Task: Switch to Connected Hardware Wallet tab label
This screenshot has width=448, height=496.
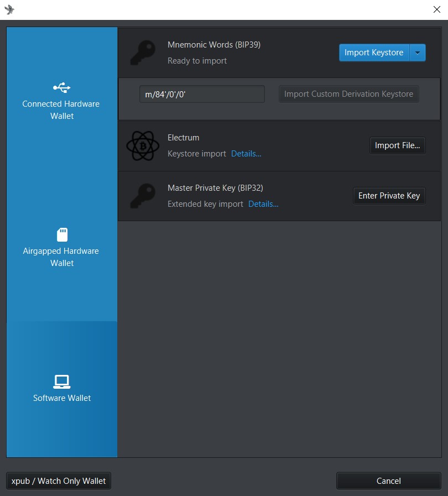Action: (x=61, y=110)
